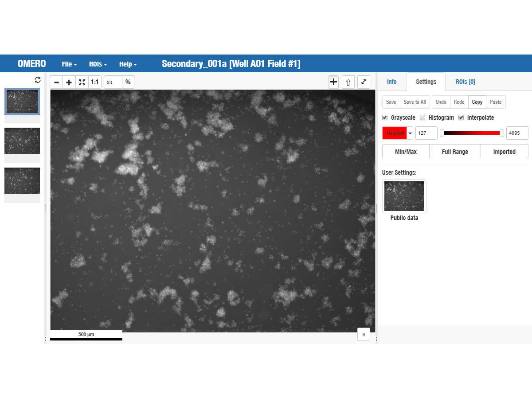Select the second image thumbnail in sidebar
Screen dimensions: 532x399
point(22,141)
